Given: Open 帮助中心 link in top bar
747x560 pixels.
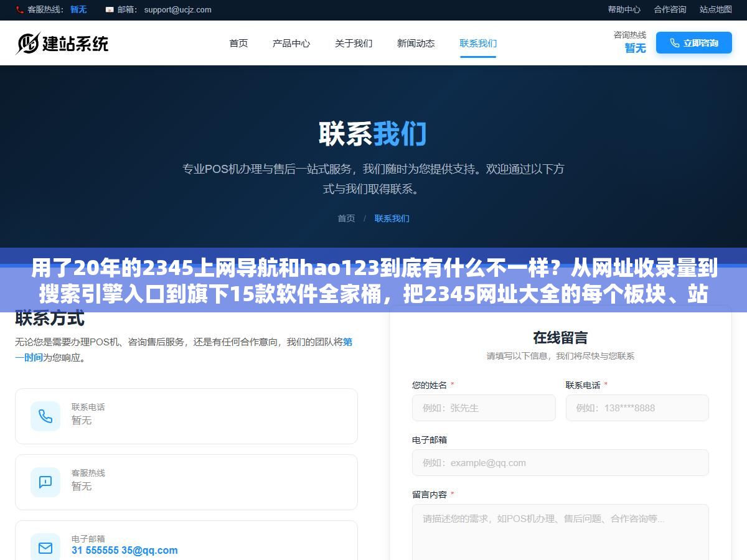Looking at the screenshot, I should [x=624, y=9].
